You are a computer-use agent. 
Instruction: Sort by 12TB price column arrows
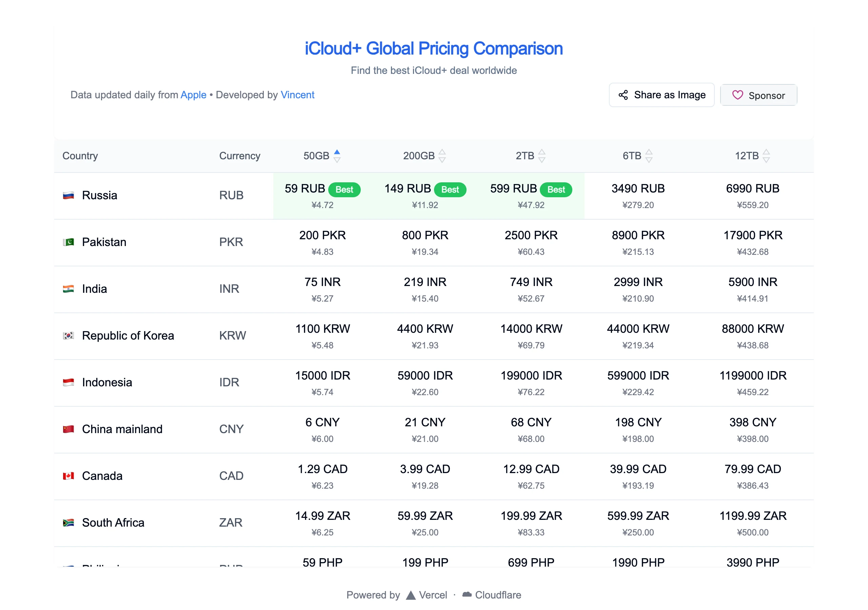[766, 156]
